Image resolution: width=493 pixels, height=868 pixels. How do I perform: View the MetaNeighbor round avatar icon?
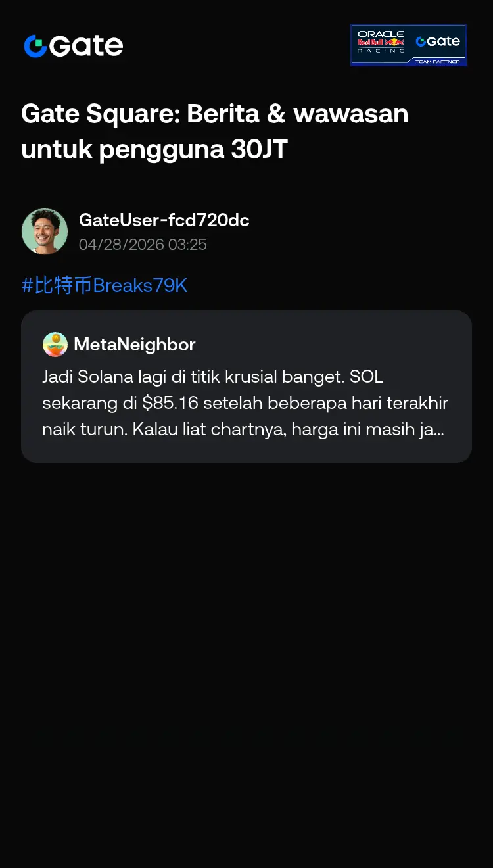55,344
